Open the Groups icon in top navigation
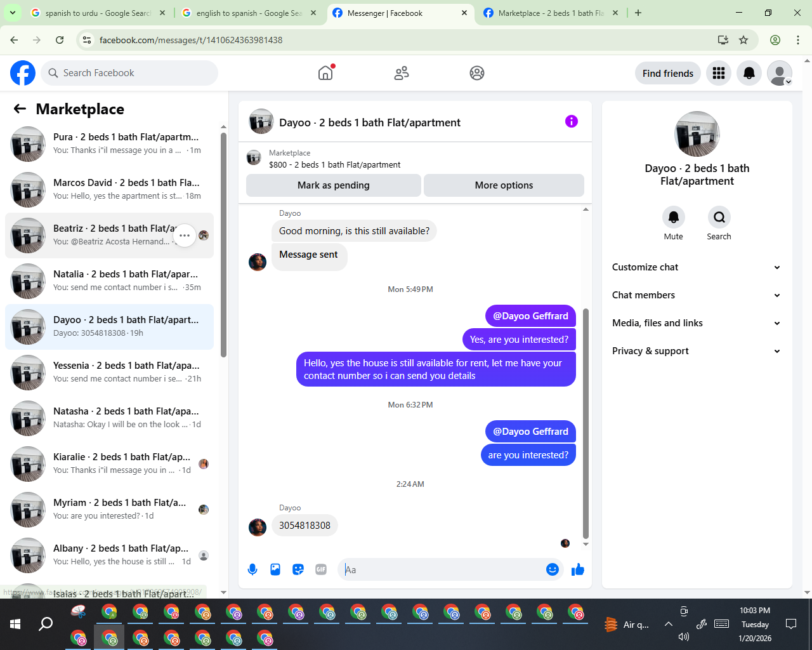 477,73
